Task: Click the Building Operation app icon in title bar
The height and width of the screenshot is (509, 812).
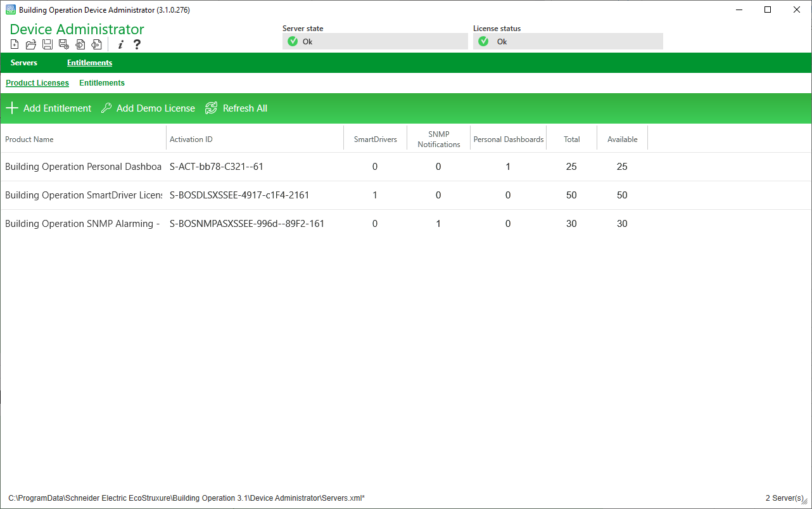Action: pyautogui.click(x=11, y=10)
